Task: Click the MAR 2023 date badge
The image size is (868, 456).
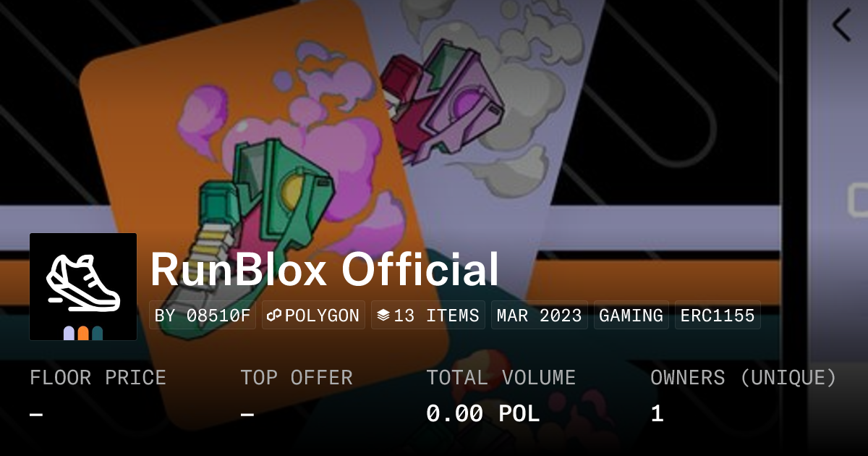Action: 540,316
